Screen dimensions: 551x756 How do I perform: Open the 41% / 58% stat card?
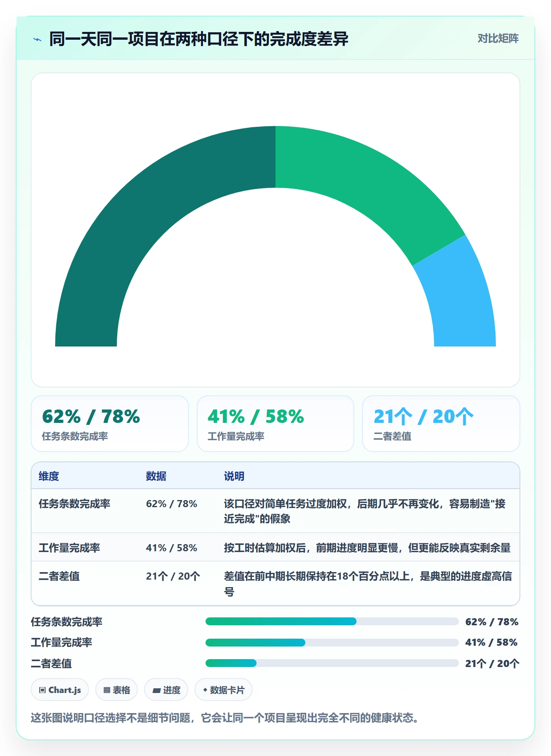[x=275, y=424]
